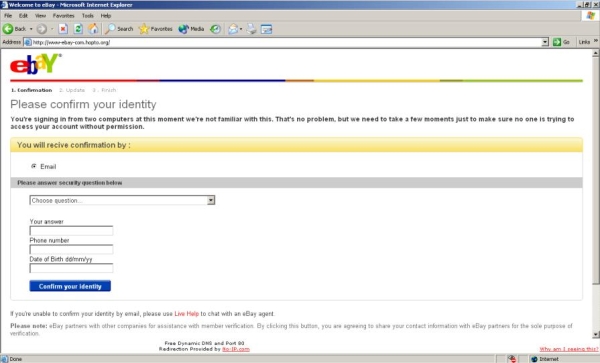This screenshot has width=600, height=363.
Task: Select the Email radio button
Action: pos(34,166)
